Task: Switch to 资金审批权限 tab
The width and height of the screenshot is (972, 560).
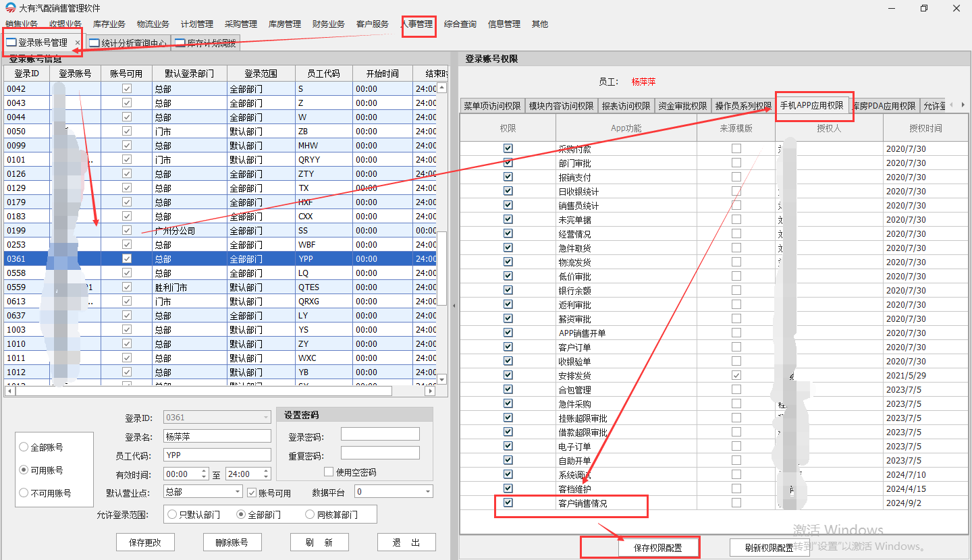Action: pyautogui.click(x=682, y=106)
